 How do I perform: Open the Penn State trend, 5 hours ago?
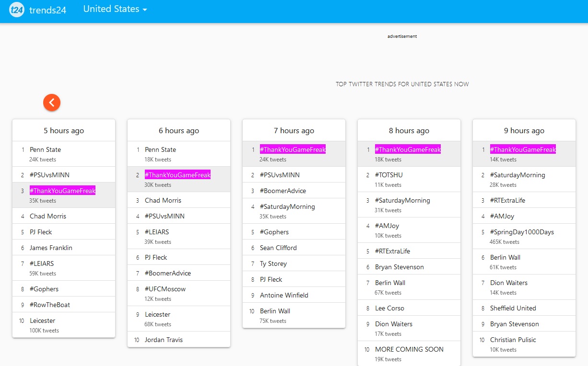coord(45,149)
